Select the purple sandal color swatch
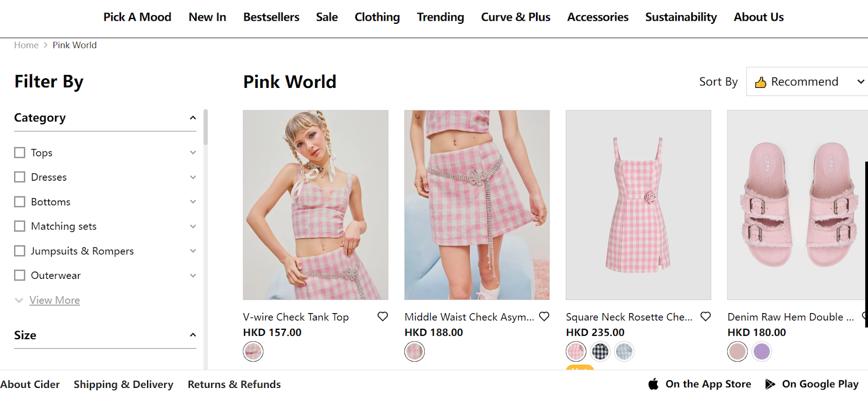868x395 pixels. 762,352
